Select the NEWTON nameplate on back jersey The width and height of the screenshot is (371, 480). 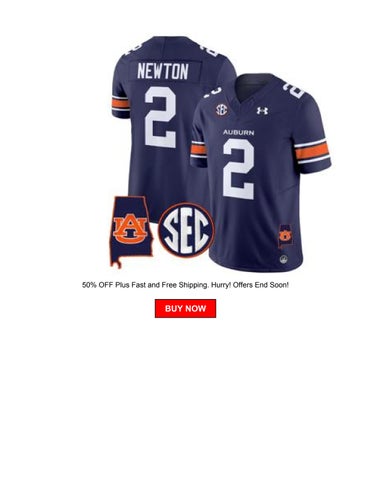(x=163, y=71)
